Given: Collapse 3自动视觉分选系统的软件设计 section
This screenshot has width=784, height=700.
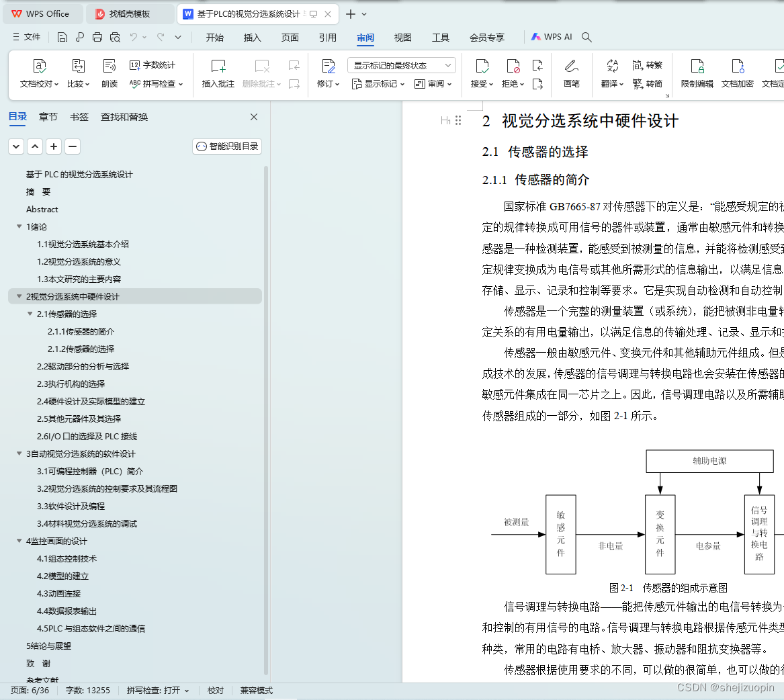Looking at the screenshot, I should [x=19, y=453].
